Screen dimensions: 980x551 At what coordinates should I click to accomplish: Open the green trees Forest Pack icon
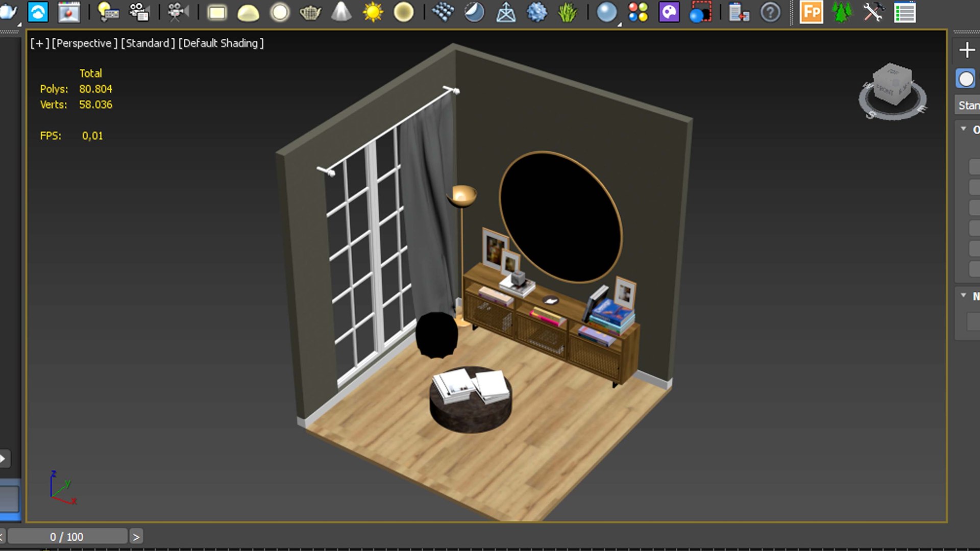tap(842, 12)
